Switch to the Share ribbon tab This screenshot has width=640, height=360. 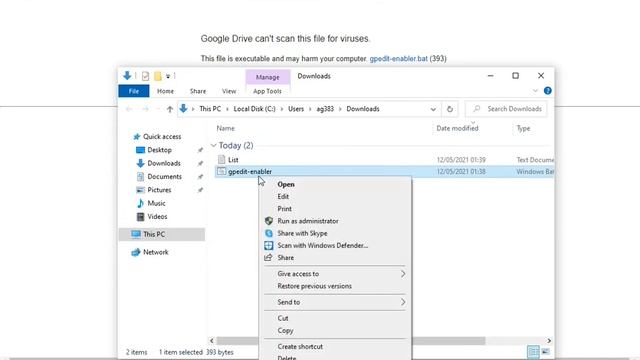pos(198,91)
